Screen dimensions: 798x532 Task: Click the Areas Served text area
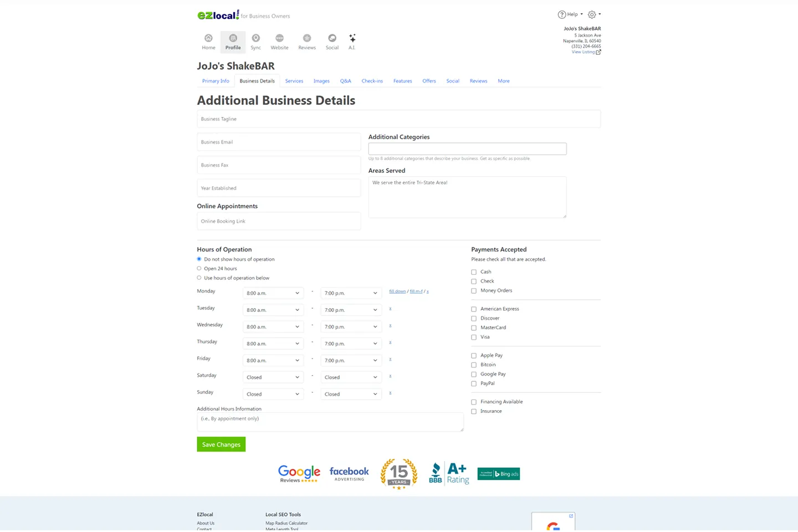(468, 197)
